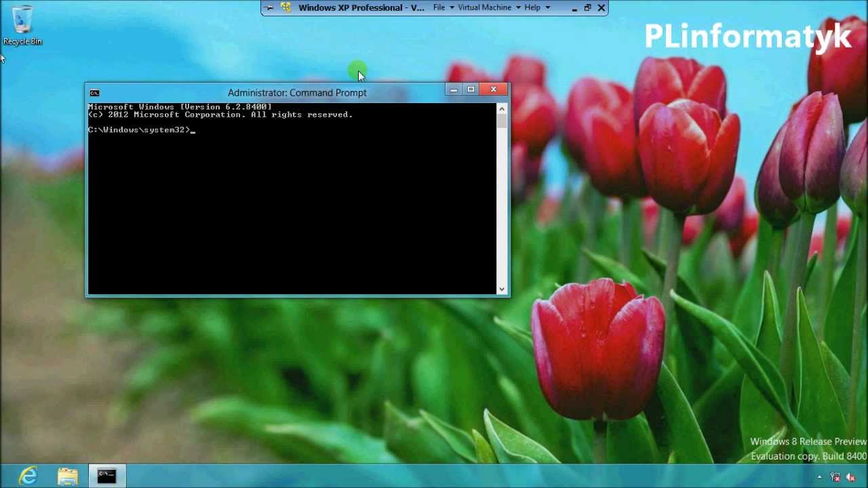Screen dimensions: 868x488
Task: Click the Windows XP Professional VM title
Action: (x=361, y=7)
